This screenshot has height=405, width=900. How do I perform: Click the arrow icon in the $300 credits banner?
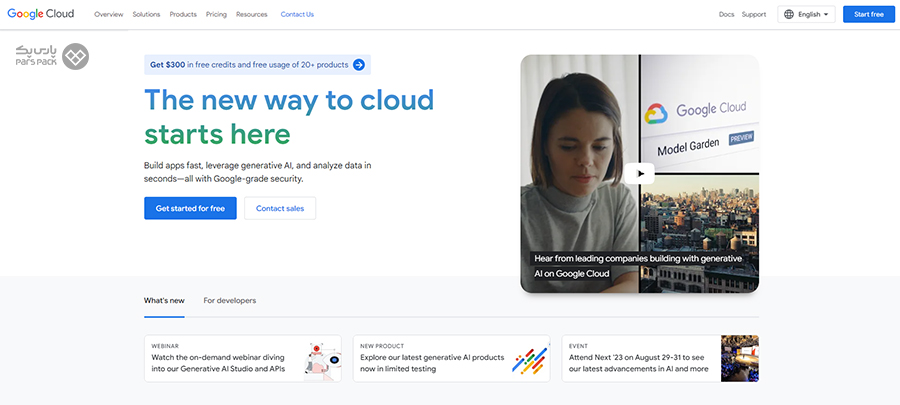[x=359, y=65]
